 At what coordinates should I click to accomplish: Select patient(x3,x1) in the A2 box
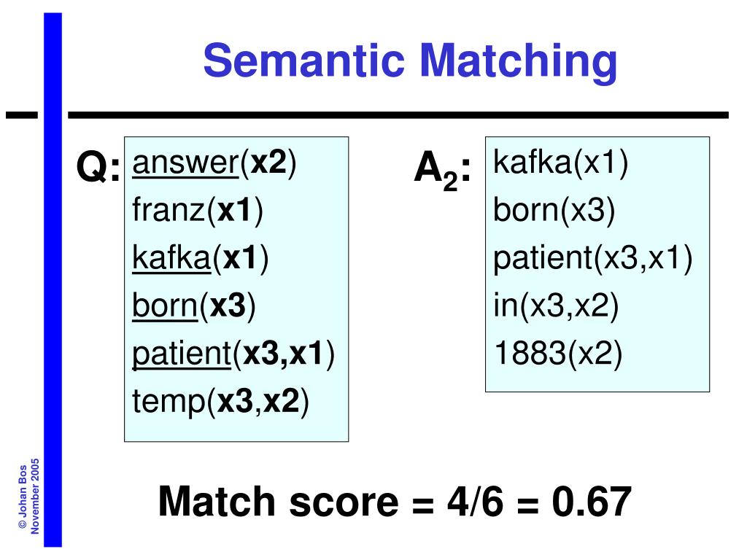pyautogui.click(x=592, y=259)
